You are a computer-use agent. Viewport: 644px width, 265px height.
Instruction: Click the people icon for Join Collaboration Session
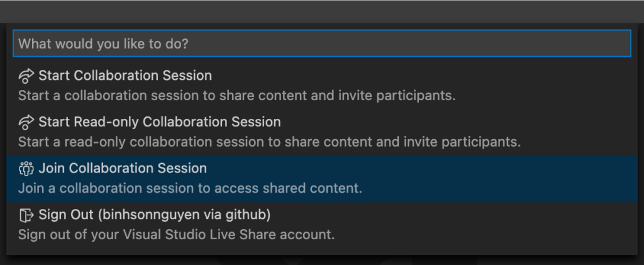[26, 169]
